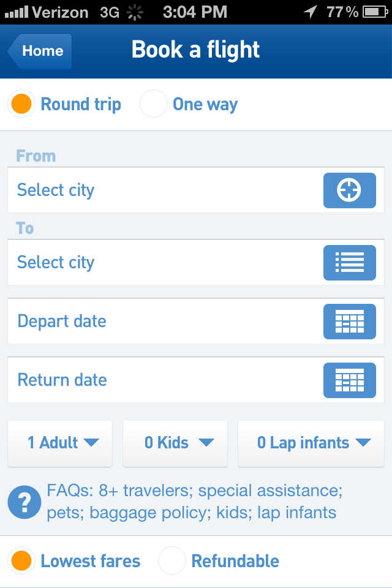The image size is (392, 588).
Task: Choose the Refundable fare option
Action: click(x=172, y=561)
